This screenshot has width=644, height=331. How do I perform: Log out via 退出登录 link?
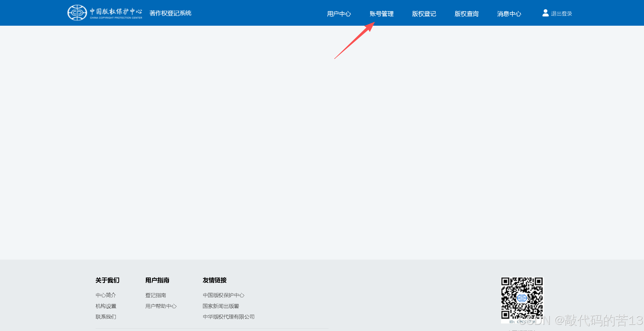(561, 14)
